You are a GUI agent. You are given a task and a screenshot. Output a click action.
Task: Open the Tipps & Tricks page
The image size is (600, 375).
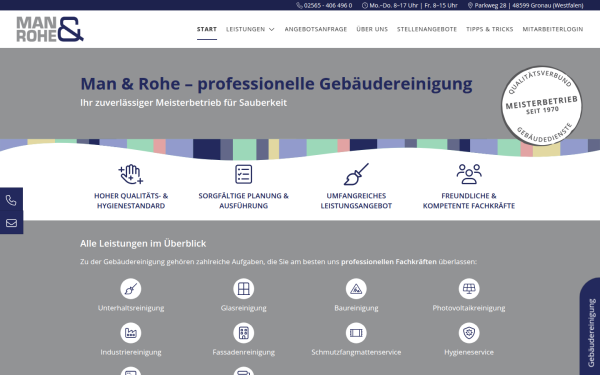click(489, 29)
